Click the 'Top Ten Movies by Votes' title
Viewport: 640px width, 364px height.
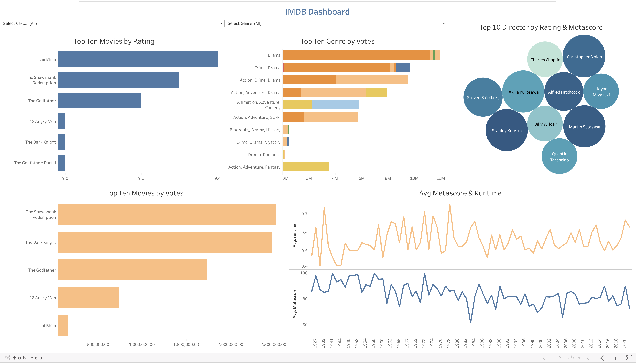click(x=145, y=193)
